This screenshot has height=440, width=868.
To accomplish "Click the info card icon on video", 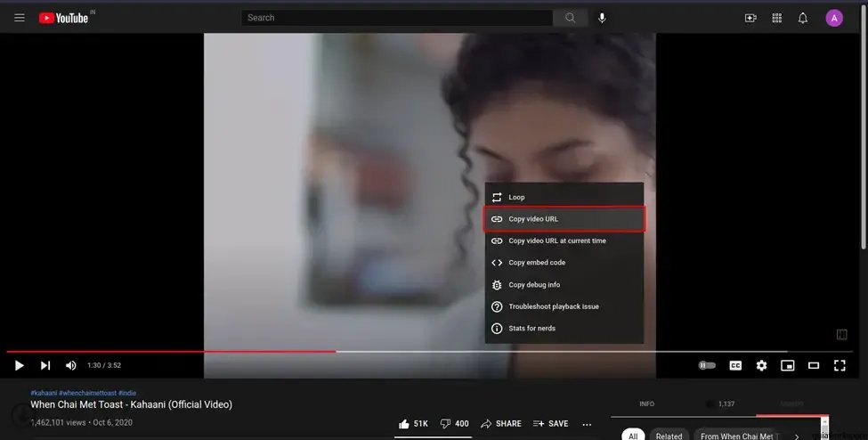I will coord(841,334).
